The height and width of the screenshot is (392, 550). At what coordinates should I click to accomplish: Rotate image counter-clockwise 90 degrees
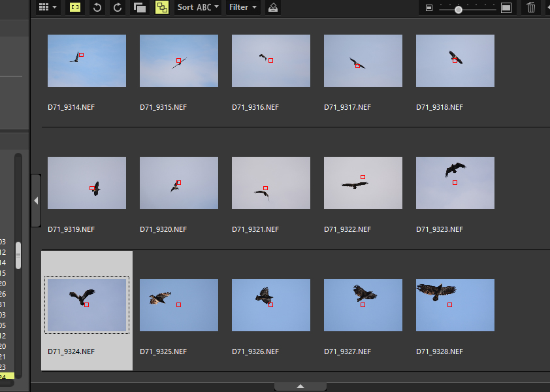point(97,7)
